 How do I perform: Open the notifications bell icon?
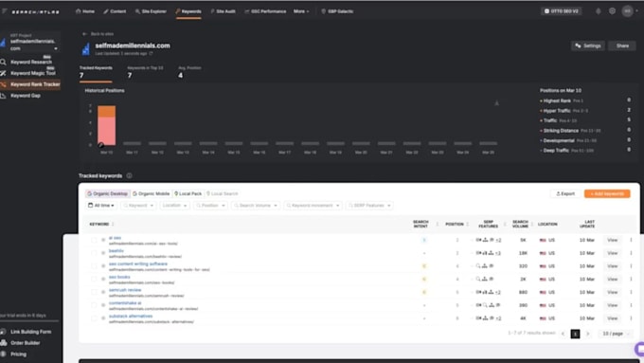(598, 11)
